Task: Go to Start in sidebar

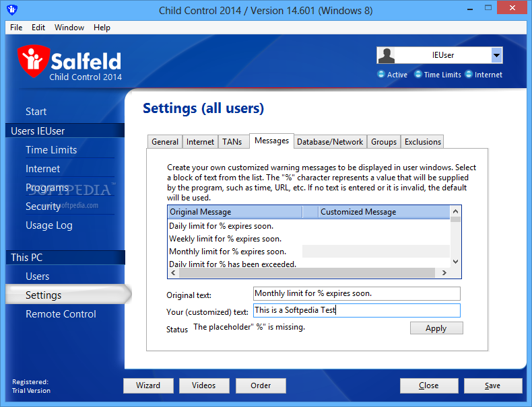Action: coord(36,112)
